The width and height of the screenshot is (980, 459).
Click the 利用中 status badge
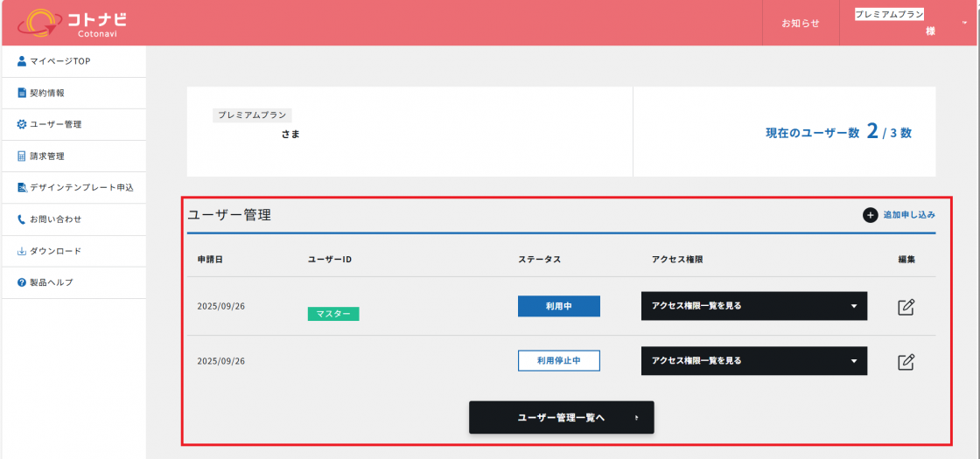coord(558,306)
